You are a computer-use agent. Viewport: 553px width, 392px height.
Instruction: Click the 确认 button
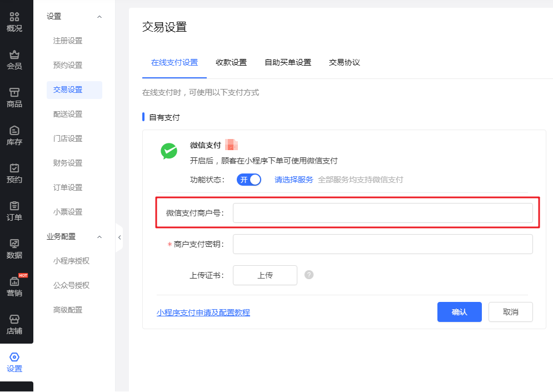click(460, 312)
